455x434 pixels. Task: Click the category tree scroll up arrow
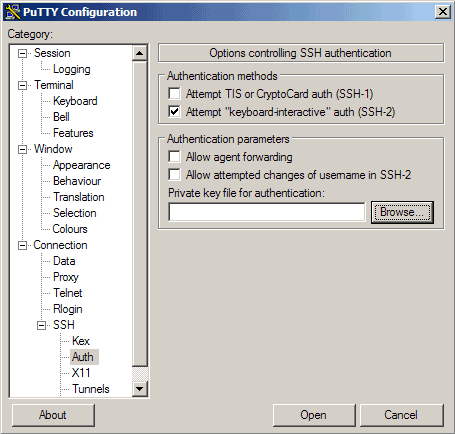(140, 53)
